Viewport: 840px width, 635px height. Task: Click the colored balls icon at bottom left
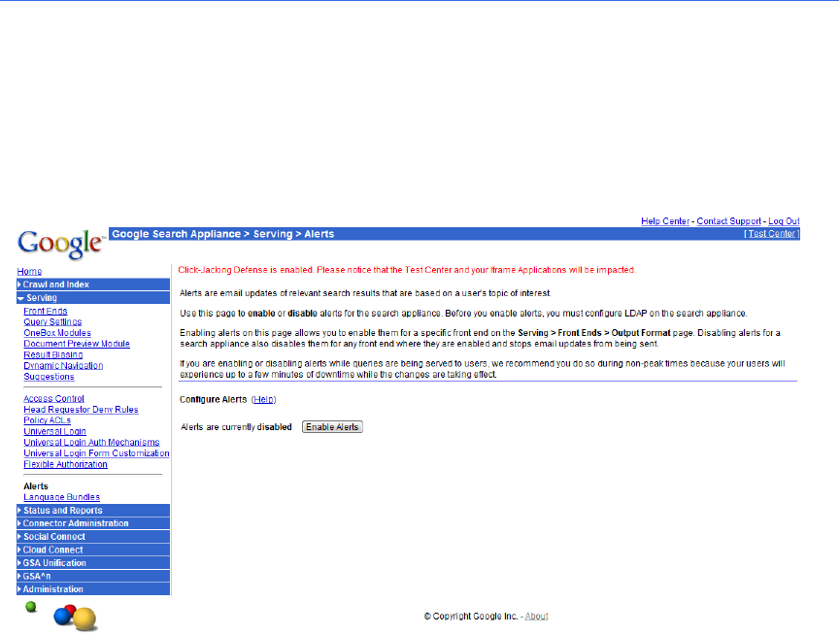[75, 618]
